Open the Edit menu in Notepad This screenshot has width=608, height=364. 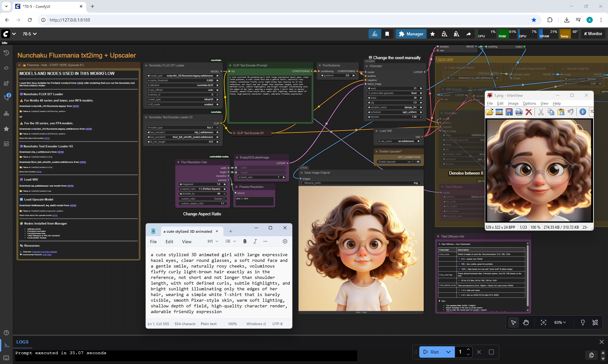click(169, 242)
